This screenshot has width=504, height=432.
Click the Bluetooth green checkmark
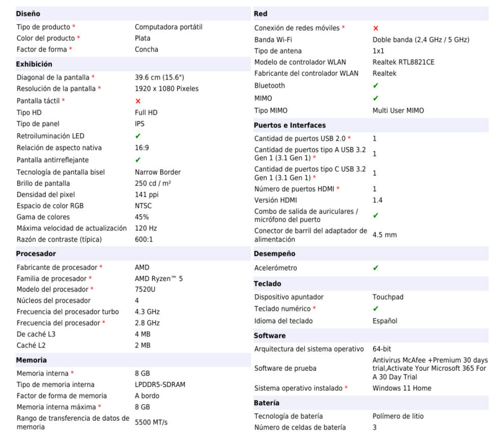376,86
